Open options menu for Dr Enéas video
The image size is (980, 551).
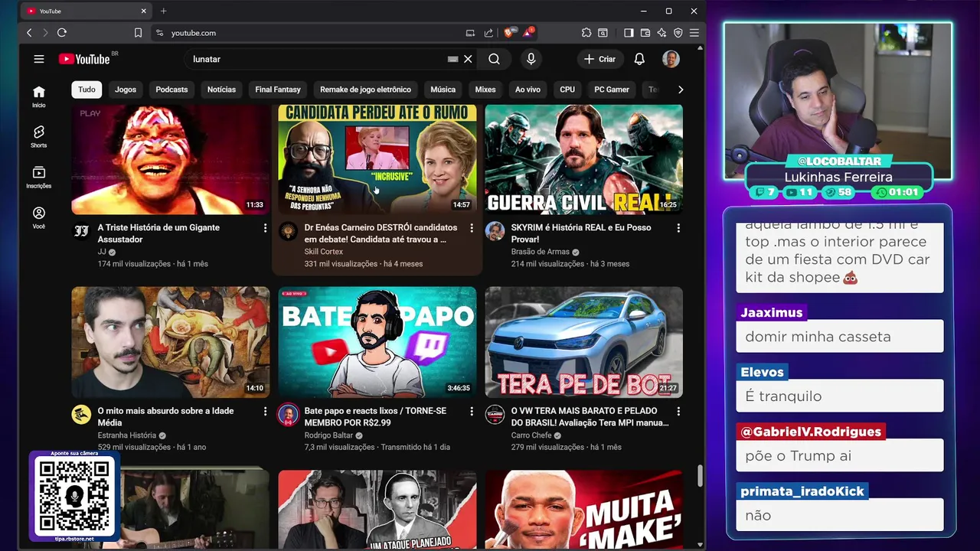click(472, 228)
